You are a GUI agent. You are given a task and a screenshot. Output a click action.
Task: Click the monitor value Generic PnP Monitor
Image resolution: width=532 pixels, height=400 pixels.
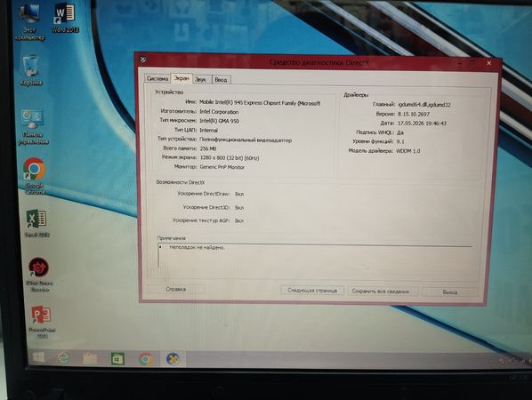coord(222,167)
